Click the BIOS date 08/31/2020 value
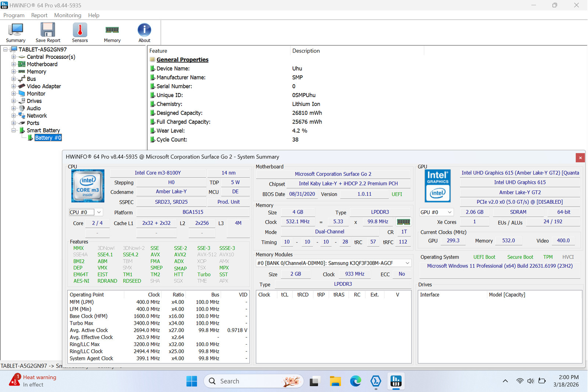 (x=302, y=194)
